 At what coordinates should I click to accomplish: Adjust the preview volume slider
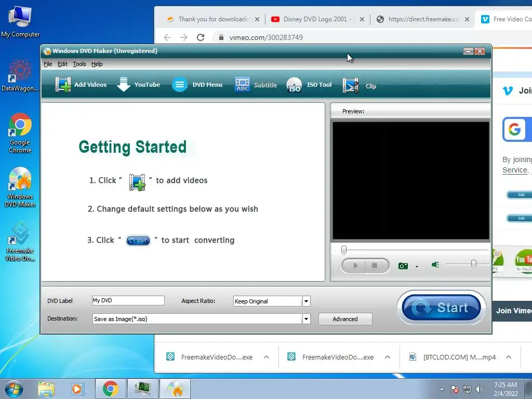click(474, 264)
